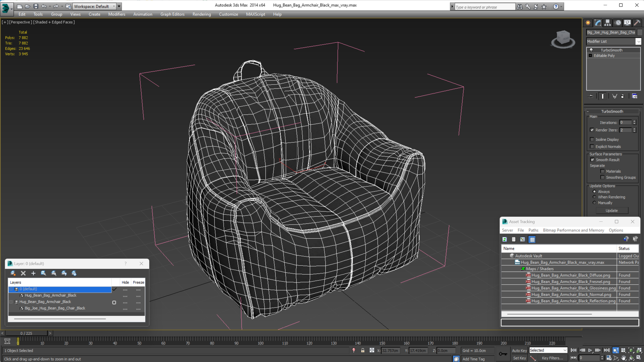Open the Motion command panel tab
Viewport: 644px width, 362px height.
pyautogui.click(x=618, y=23)
